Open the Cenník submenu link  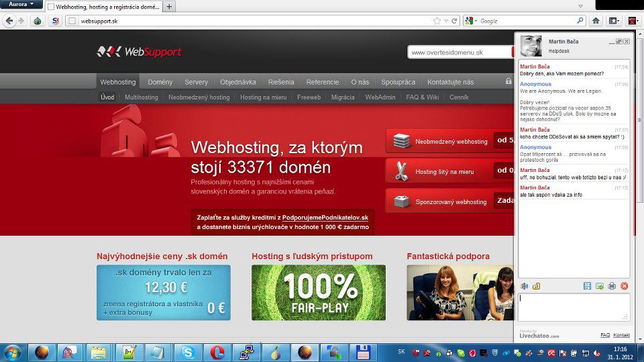459,97
